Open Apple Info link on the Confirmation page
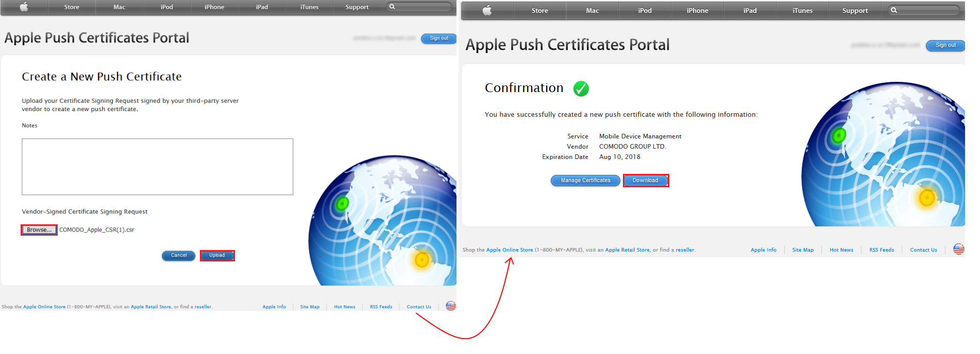The height and width of the screenshot is (354, 980). coord(764,250)
